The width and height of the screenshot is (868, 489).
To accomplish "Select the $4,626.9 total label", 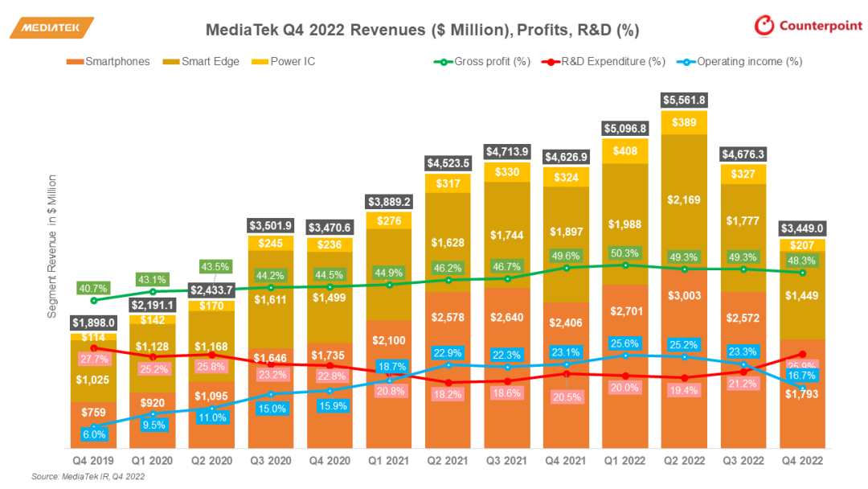I will tap(567, 158).
